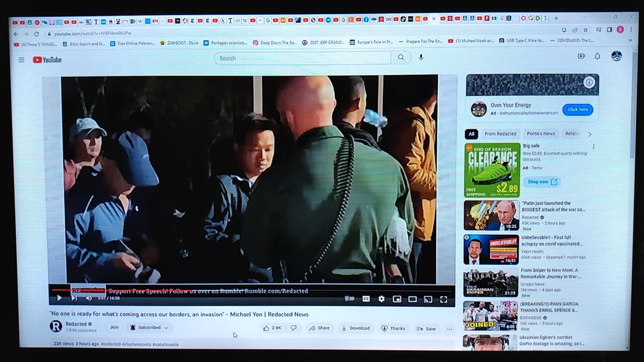Viewport: 644px width, 362px height.
Task: Open a new browser tab with plus
Action: point(556,19)
